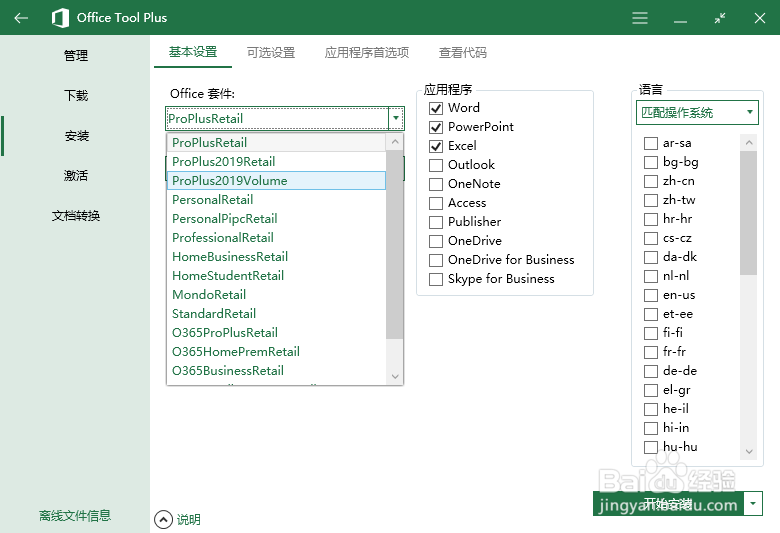Collapse the Office 套件 dropdown arrow
Image resolution: width=780 pixels, height=533 pixels.
pos(395,118)
